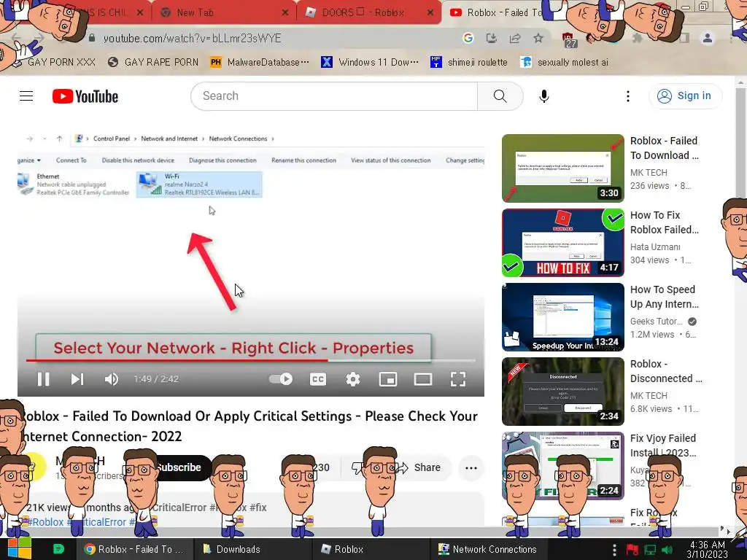Open the Windows 11 Dow... bookmark
Screen dimensions: 747x560
[x=370, y=62]
